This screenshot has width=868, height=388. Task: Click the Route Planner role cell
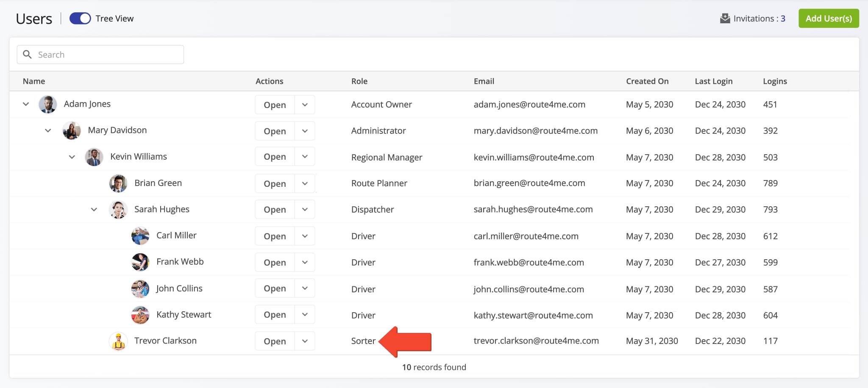coord(379,183)
